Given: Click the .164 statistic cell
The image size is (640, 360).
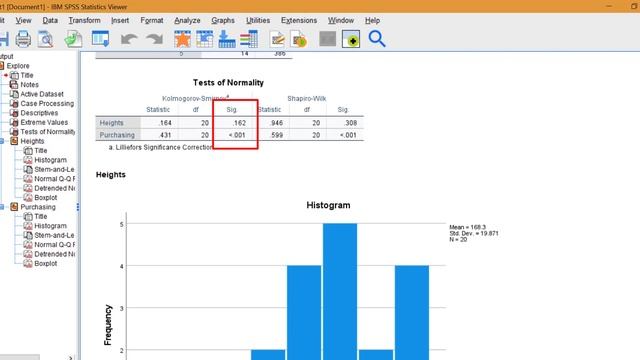Looking at the screenshot, I should click(164, 123).
